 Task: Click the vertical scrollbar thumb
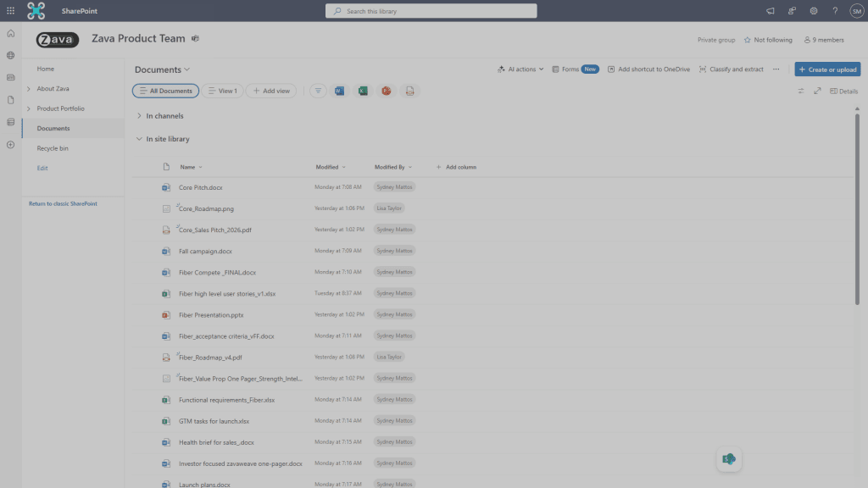pos(857,208)
